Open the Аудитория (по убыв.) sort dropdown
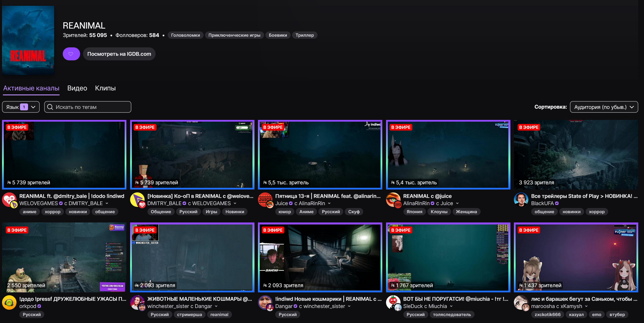The height and width of the screenshot is (323, 644). tap(604, 107)
